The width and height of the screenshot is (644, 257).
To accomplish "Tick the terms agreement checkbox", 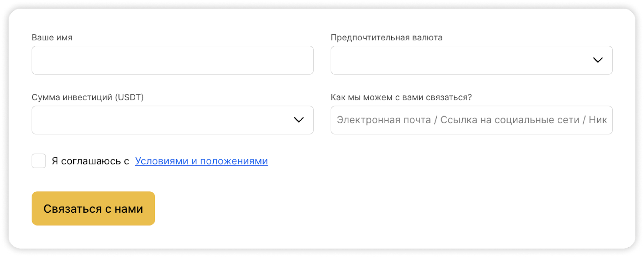I will [x=39, y=161].
